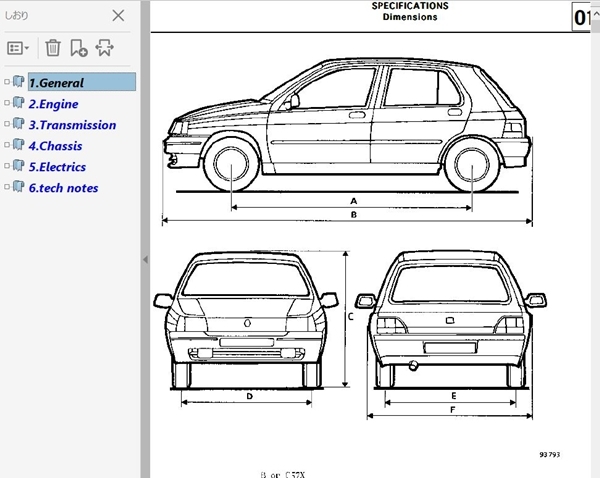Open the 3.Transmission bookmark
Screen dimensions: 600x478
[x=72, y=125]
